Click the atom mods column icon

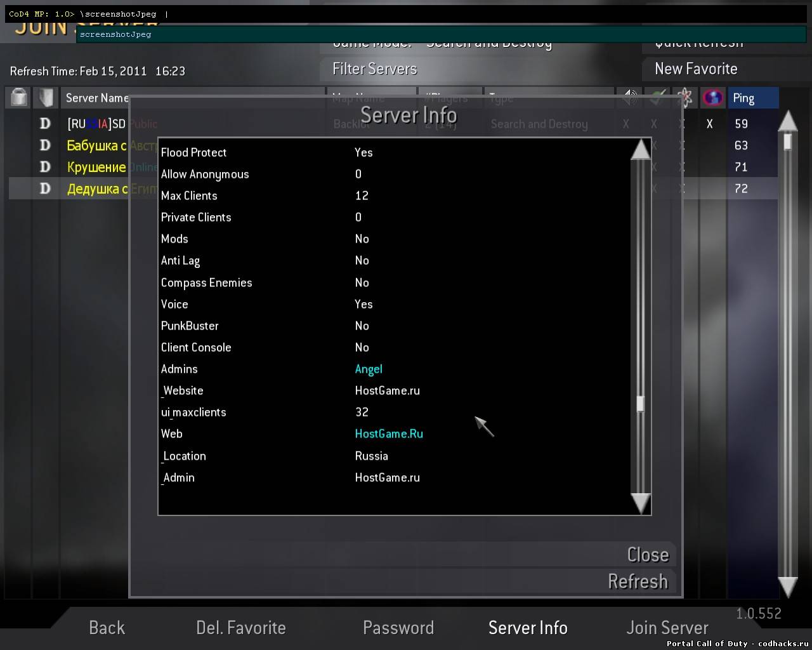tap(685, 98)
